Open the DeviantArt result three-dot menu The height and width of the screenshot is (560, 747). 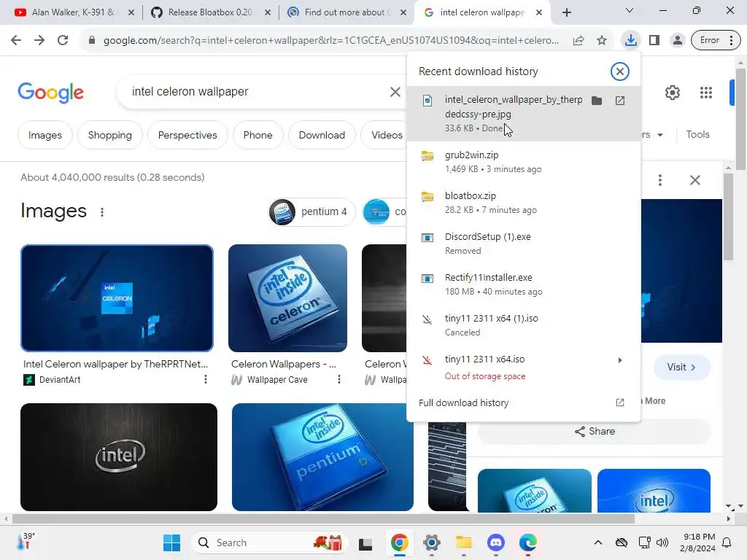point(205,379)
